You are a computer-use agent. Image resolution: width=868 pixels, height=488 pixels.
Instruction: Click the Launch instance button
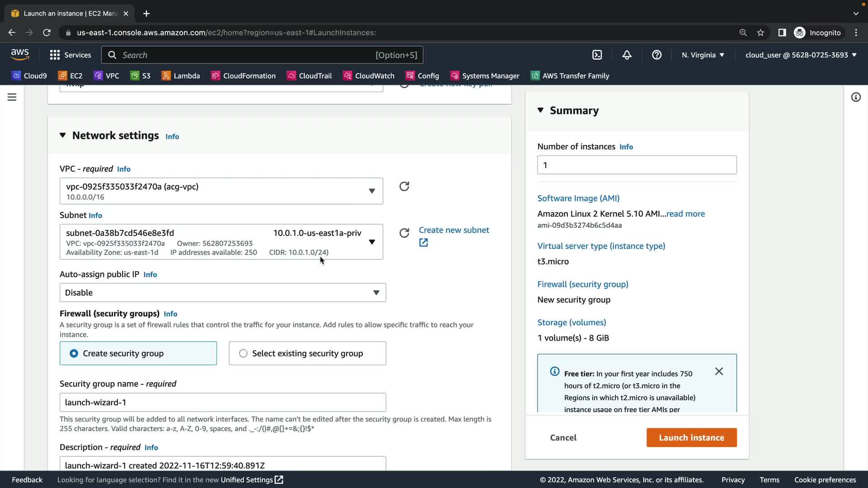point(691,437)
